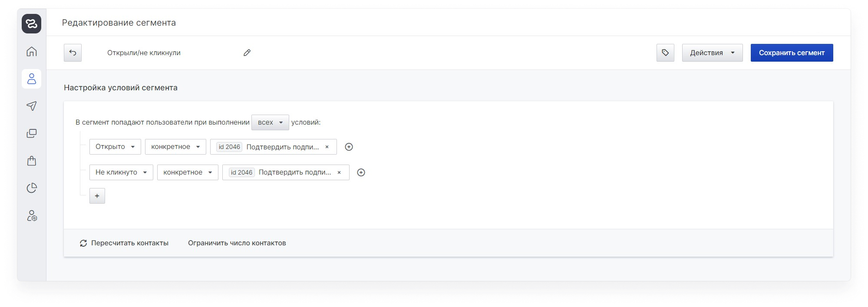868x307 pixels.
Task: Click the app logo in the sidebar
Action: (x=31, y=23)
